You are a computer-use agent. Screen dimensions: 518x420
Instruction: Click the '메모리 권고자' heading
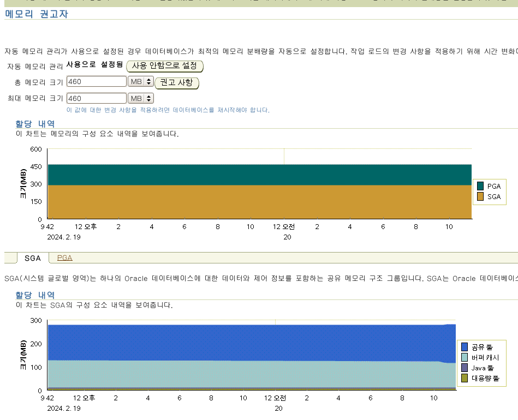pos(37,14)
